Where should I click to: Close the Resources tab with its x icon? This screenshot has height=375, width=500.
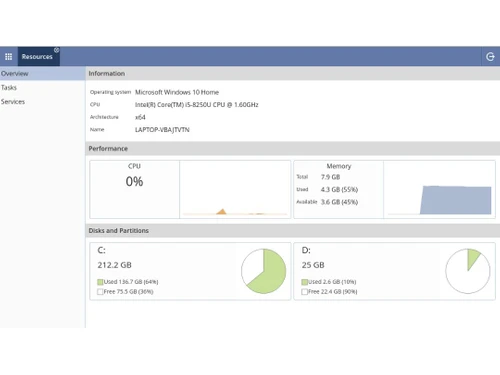tap(56, 50)
